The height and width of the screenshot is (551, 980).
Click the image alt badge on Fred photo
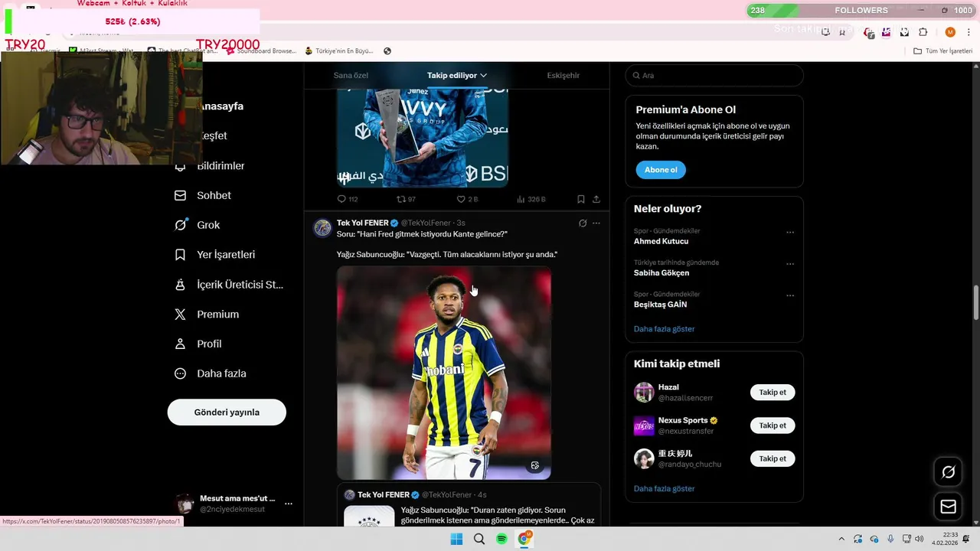pos(535,465)
